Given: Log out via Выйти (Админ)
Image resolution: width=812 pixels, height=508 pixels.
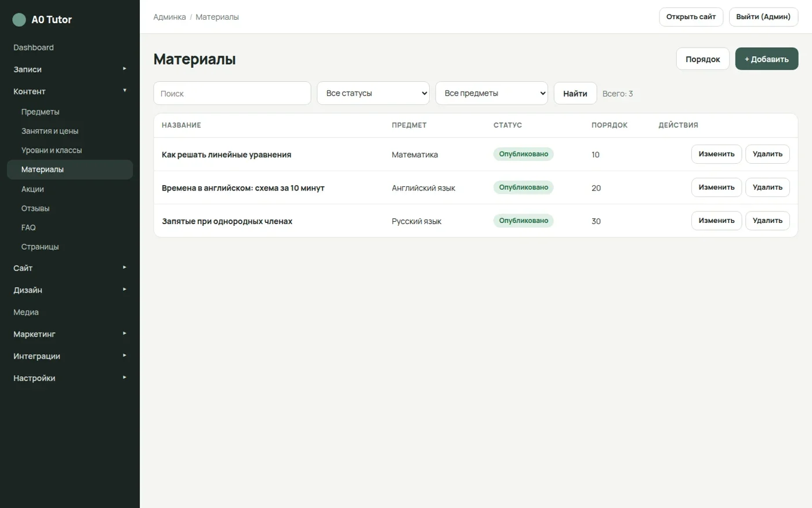Looking at the screenshot, I should (x=763, y=17).
